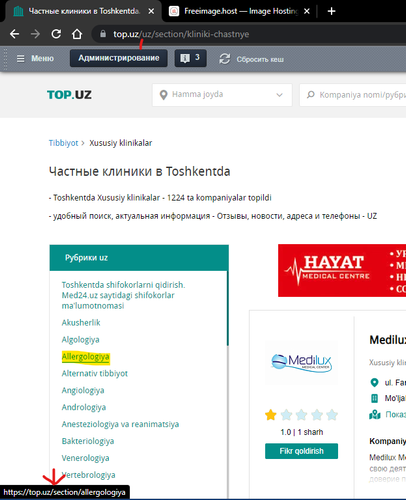Click the search magnifier icon
The image size is (406, 500).
(311, 95)
